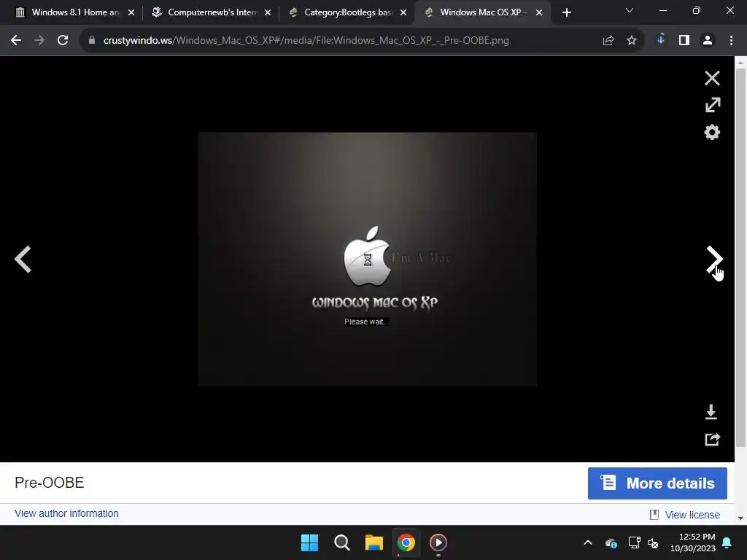View site information lock icon

[x=92, y=41]
